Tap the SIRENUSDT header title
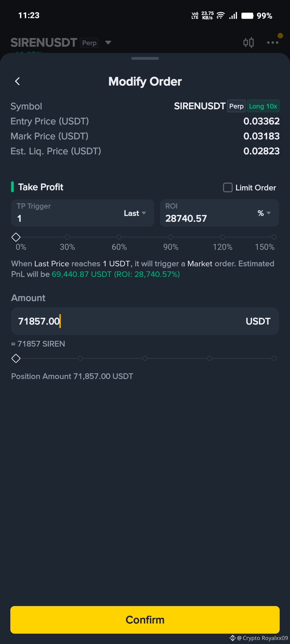This screenshot has width=290, height=644. (x=43, y=43)
